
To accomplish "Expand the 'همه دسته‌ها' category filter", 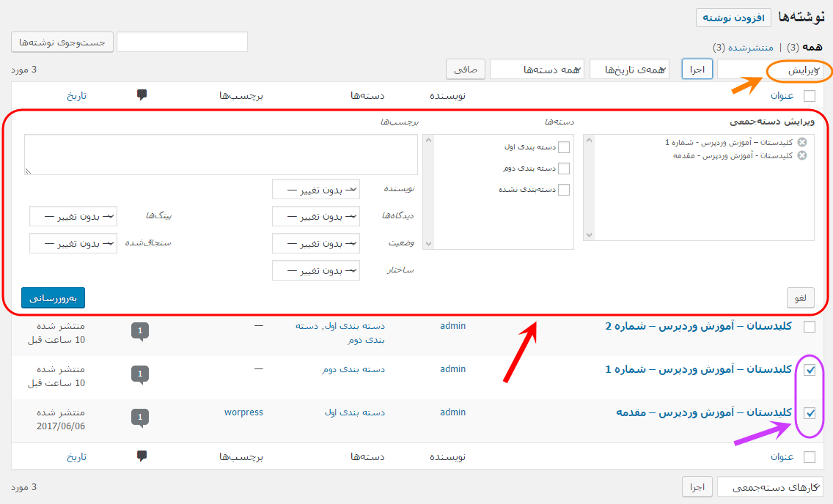I will [537, 70].
